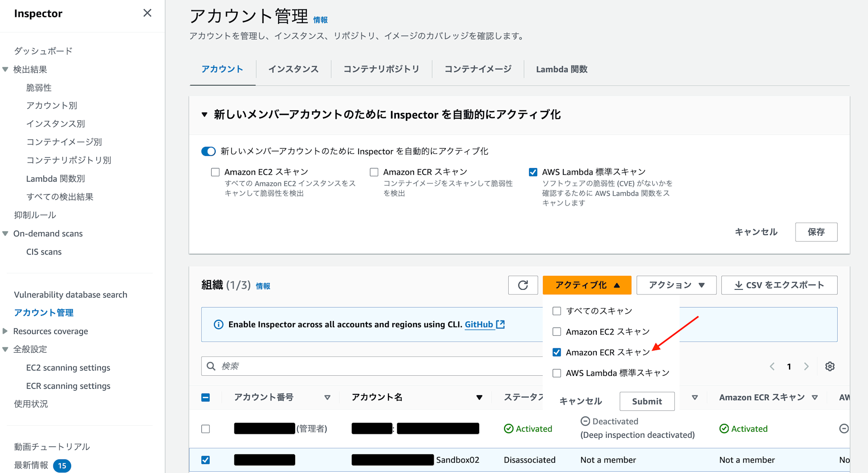Close the Inspector sidebar panel
Viewport: 868px width, 473px height.
click(148, 13)
